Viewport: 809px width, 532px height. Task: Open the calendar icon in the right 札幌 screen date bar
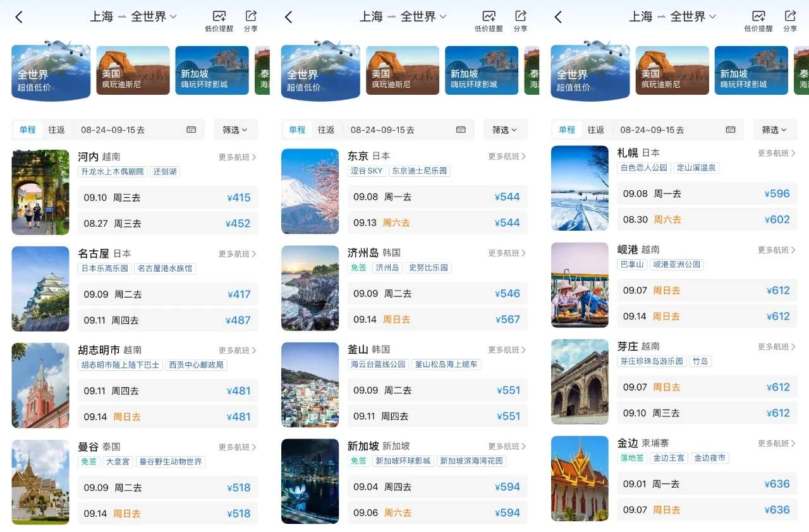point(731,130)
